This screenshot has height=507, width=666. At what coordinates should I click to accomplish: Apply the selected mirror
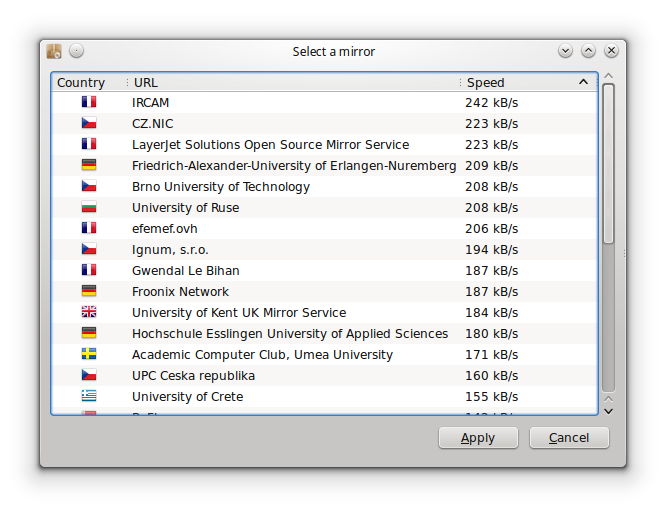click(x=478, y=438)
